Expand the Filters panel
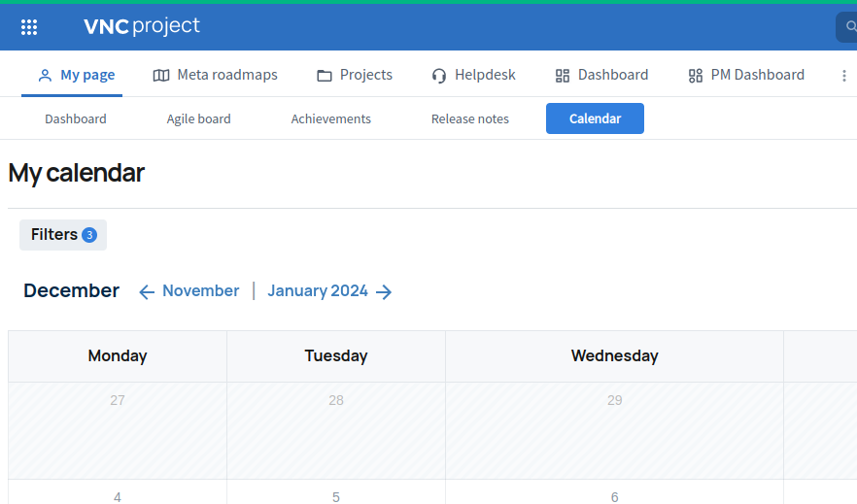 point(54,235)
